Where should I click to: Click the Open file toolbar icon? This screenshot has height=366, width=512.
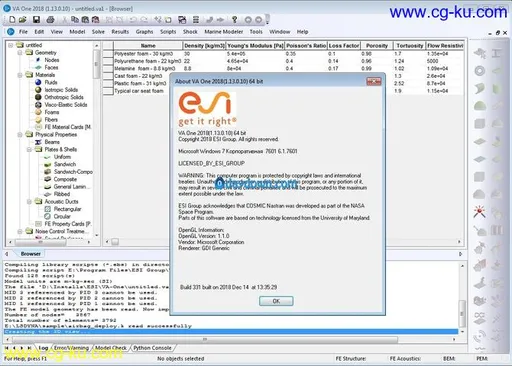coord(22,20)
